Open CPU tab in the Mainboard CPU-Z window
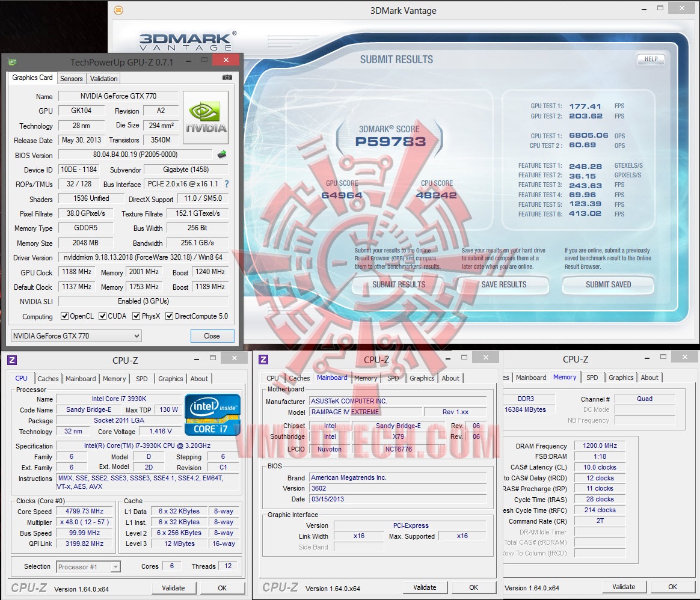The image size is (700, 600). 272,378
